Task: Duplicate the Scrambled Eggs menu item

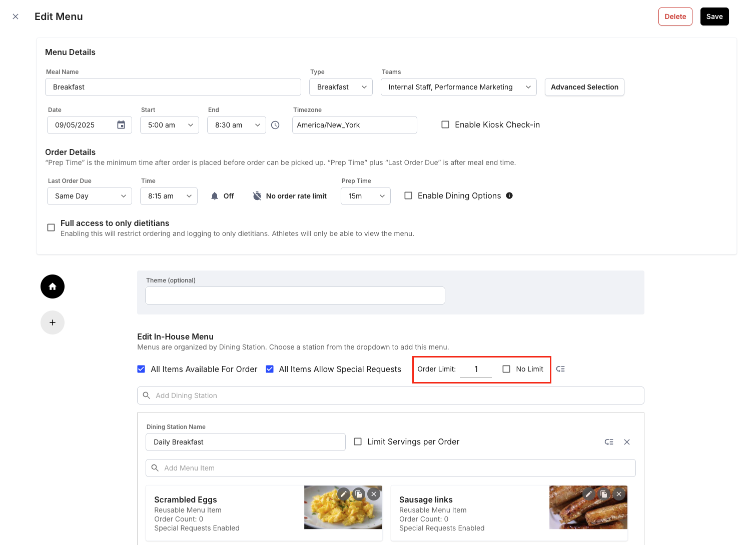Action: tap(359, 494)
